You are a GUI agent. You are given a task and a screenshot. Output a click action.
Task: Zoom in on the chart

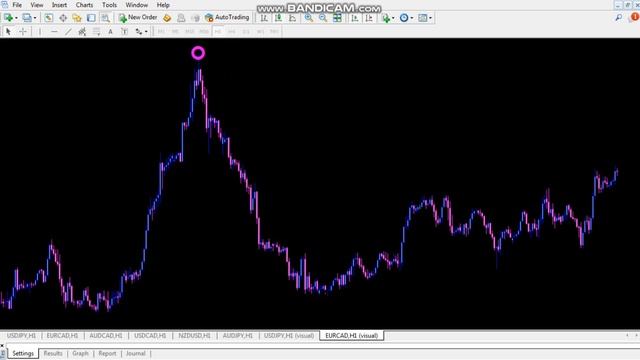point(309,18)
